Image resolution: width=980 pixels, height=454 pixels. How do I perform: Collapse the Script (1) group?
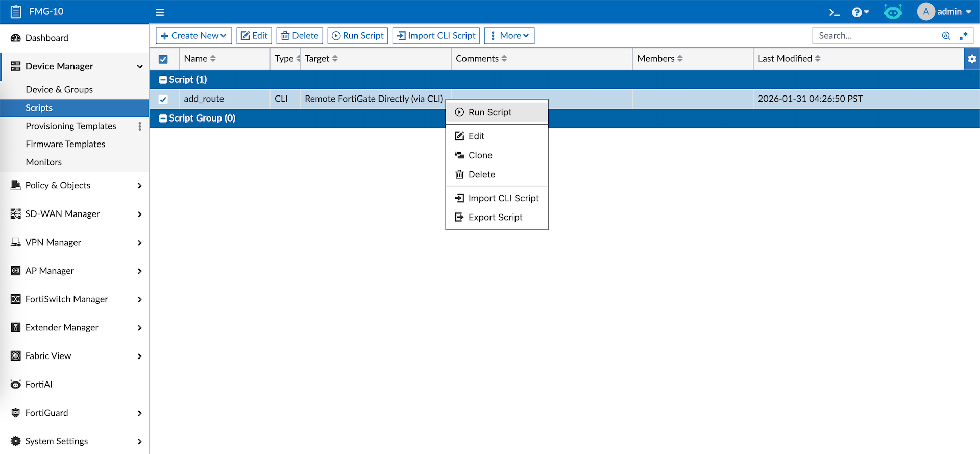[x=163, y=80]
